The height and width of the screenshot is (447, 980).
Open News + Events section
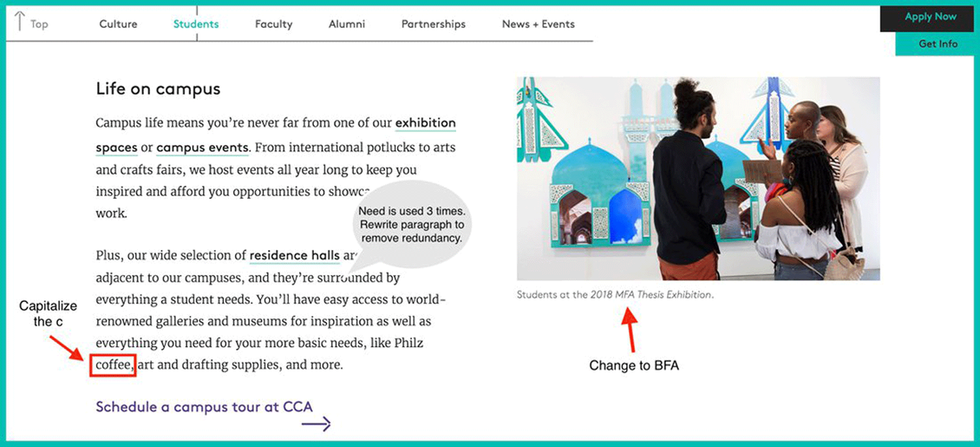[538, 24]
